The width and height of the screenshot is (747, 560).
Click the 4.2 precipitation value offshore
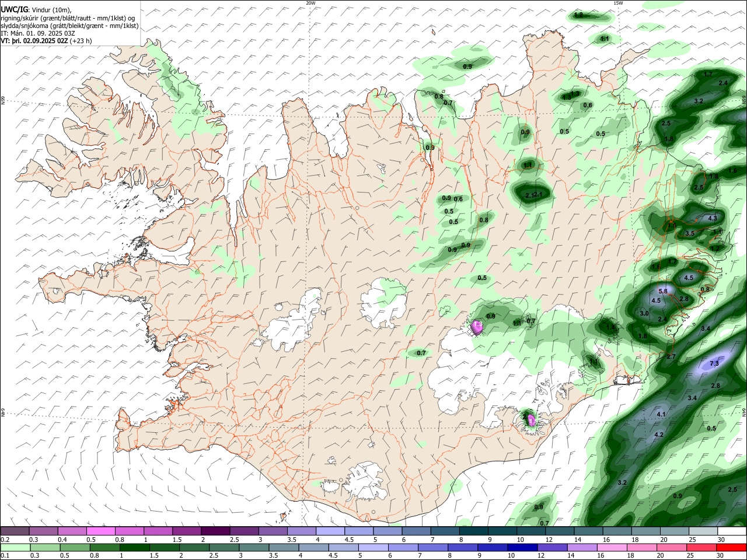pos(659,435)
